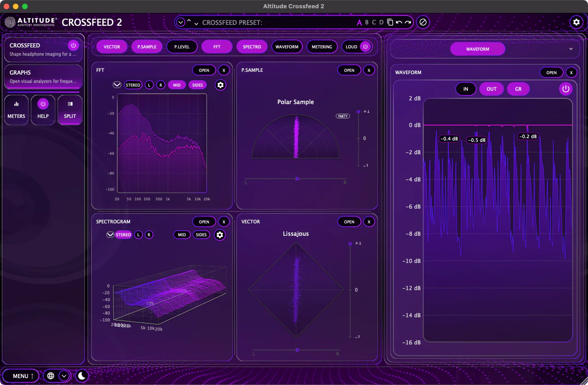Click the PARTY button in Polar Sample

pyautogui.click(x=343, y=116)
